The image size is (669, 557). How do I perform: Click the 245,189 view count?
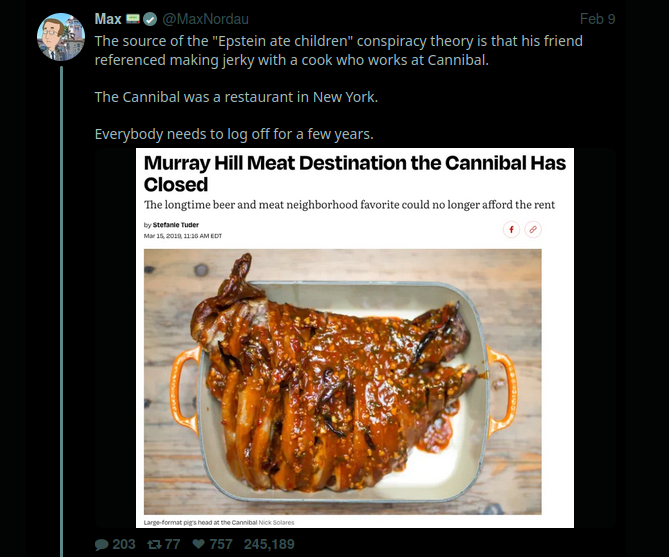[269, 545]
